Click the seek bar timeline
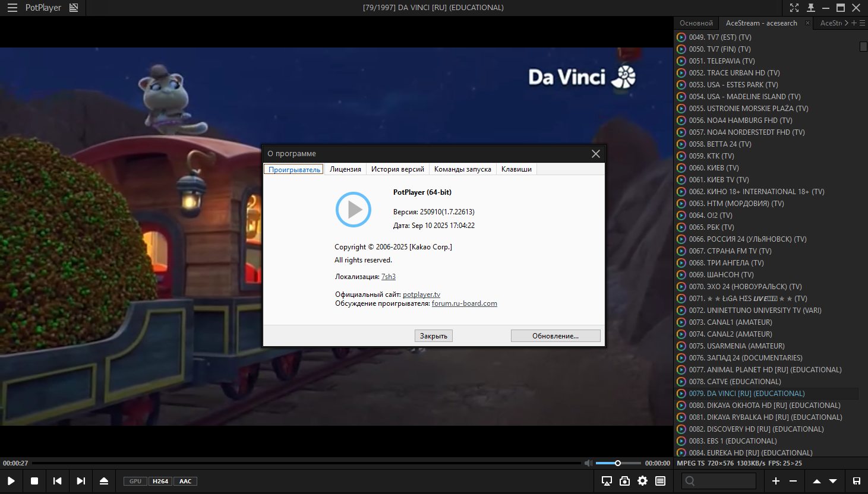Viewport: 868px width, 494px height. click(307, 463)
